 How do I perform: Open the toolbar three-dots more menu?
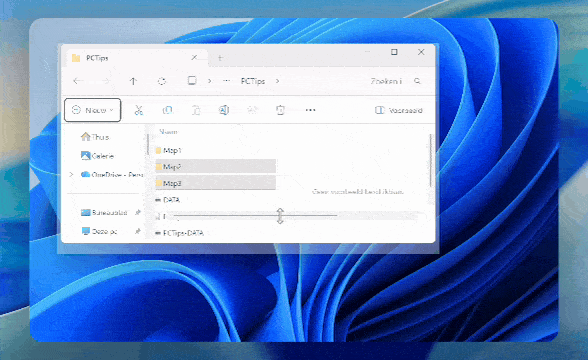coord(310,110)
